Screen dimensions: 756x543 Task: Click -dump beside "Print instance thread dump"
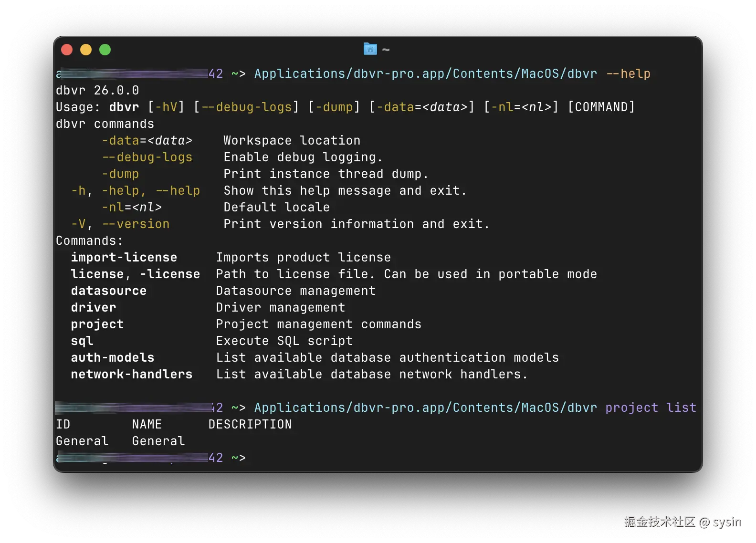(120, 174)
